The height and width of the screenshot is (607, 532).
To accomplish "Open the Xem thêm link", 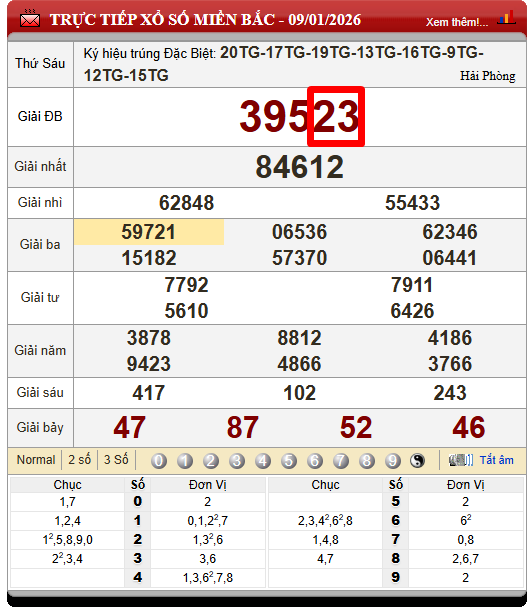I will [457, 22].
